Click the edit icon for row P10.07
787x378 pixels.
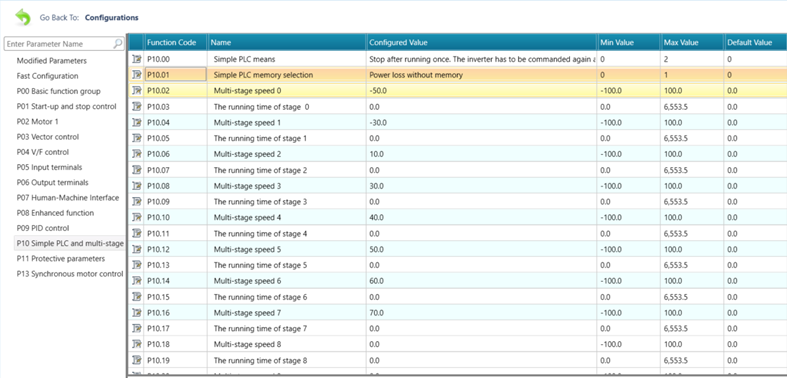click(x=137, y=170)
